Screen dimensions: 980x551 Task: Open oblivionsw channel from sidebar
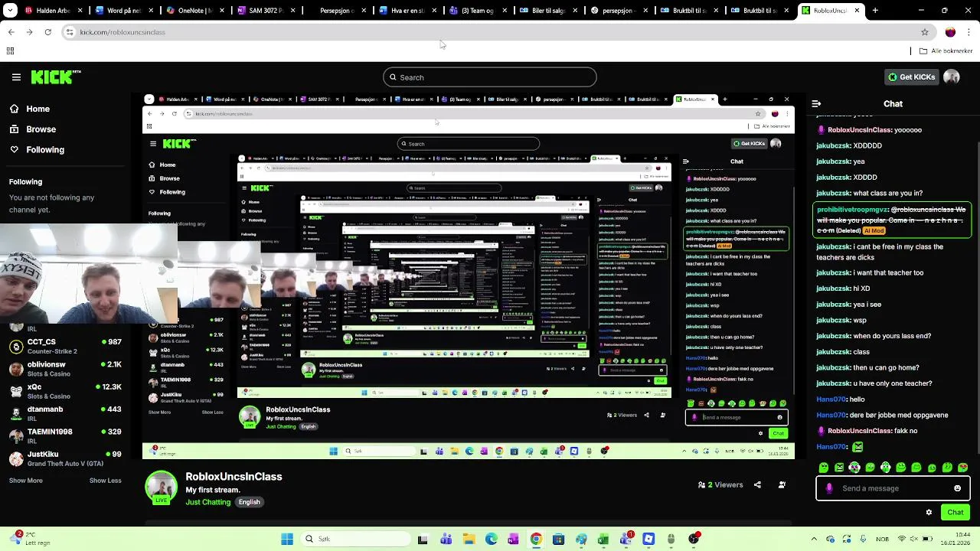pos(65,369)
